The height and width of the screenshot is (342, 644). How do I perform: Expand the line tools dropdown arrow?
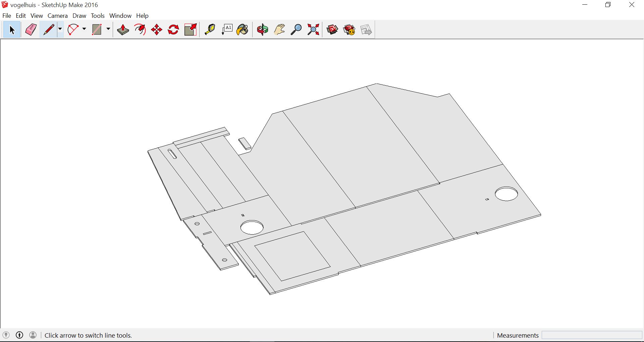tap(60, 30)
